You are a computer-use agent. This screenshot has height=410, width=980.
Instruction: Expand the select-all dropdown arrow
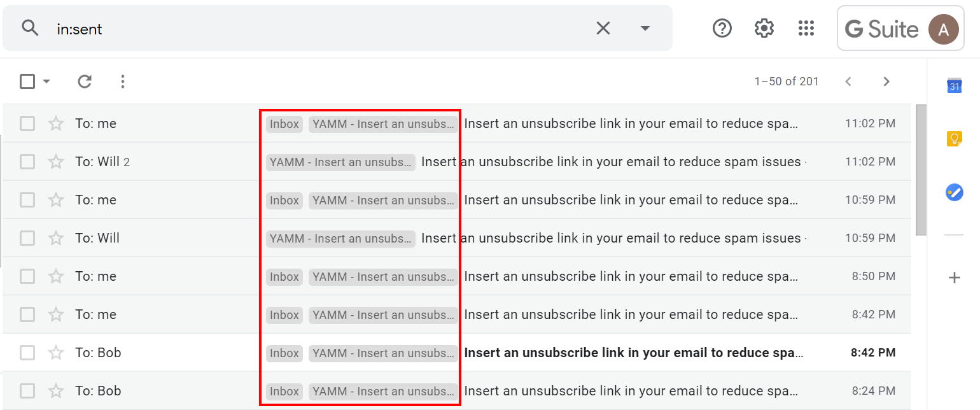point(46,81)
